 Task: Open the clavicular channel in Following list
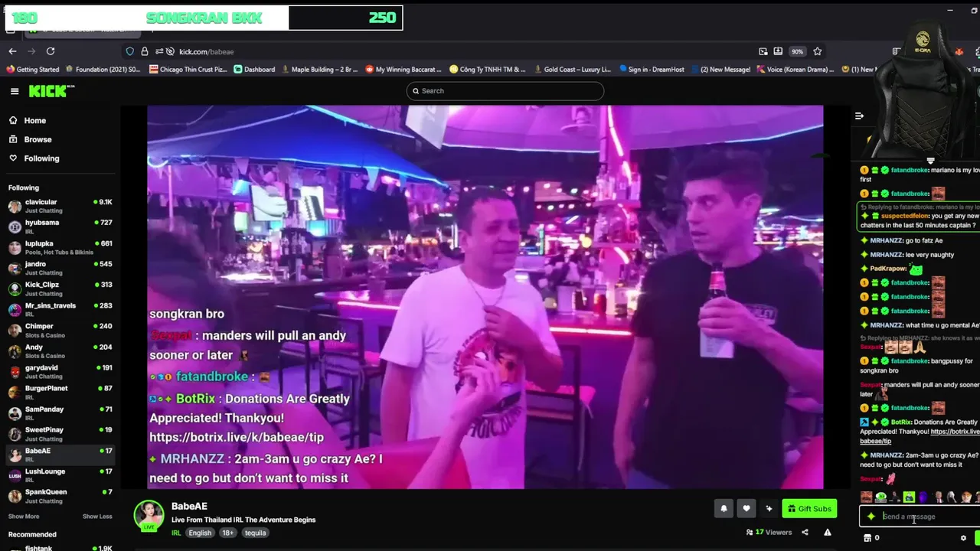point(60,205)
